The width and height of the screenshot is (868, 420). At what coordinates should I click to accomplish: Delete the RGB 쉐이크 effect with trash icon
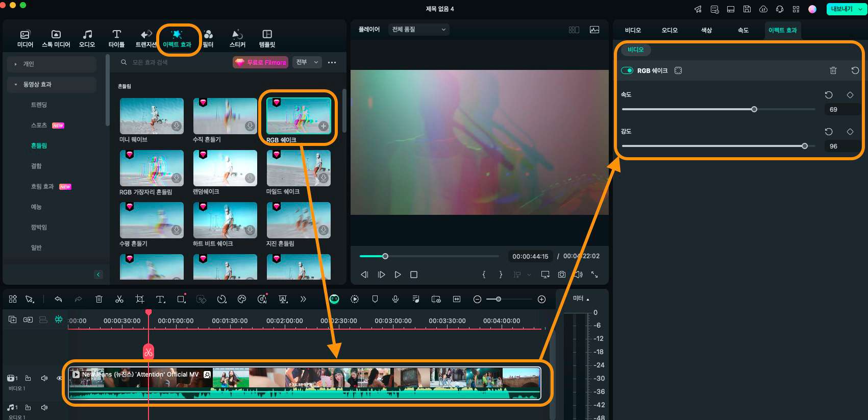tap(833, 70)
